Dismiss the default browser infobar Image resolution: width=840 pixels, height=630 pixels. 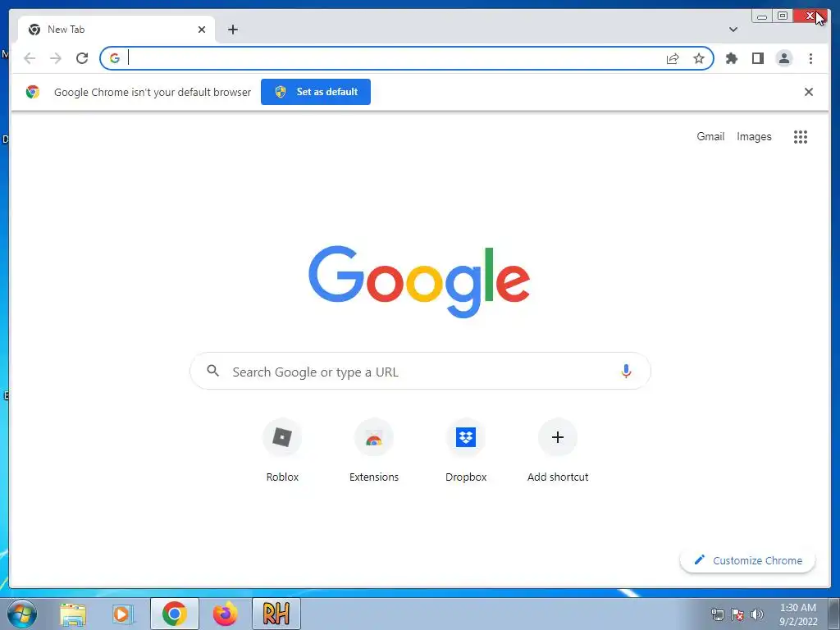tap(808, 92)
